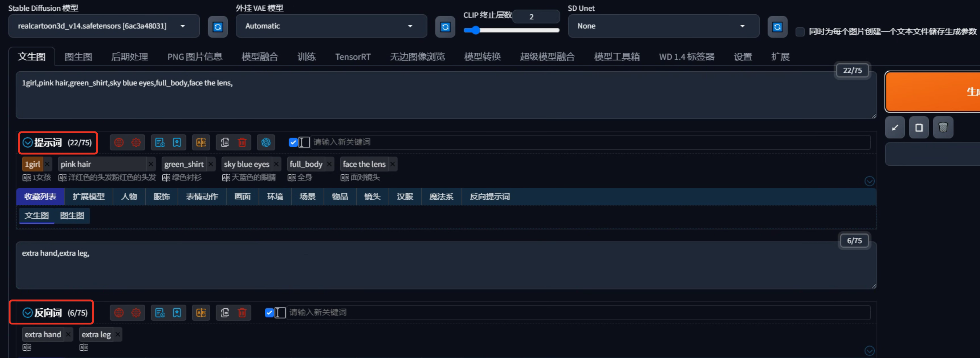Refresh the 外挂 VAE model list
Screen dimensions: 980x358
445,26
